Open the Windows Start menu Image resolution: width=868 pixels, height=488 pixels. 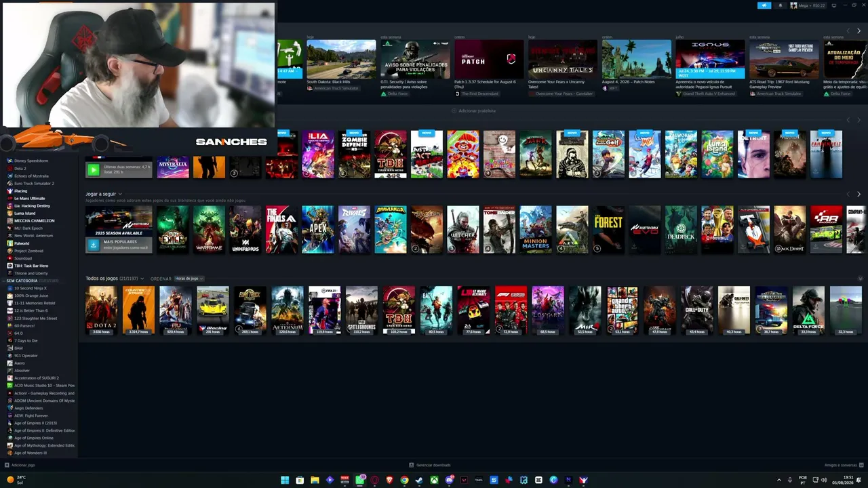click(x=285, y=480)
